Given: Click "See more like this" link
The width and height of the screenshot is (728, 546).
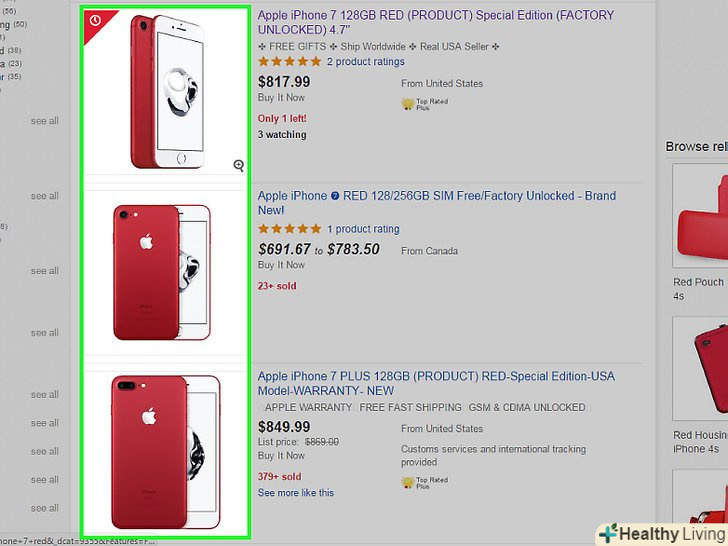Looking at the screenshot, I should 296,493.
